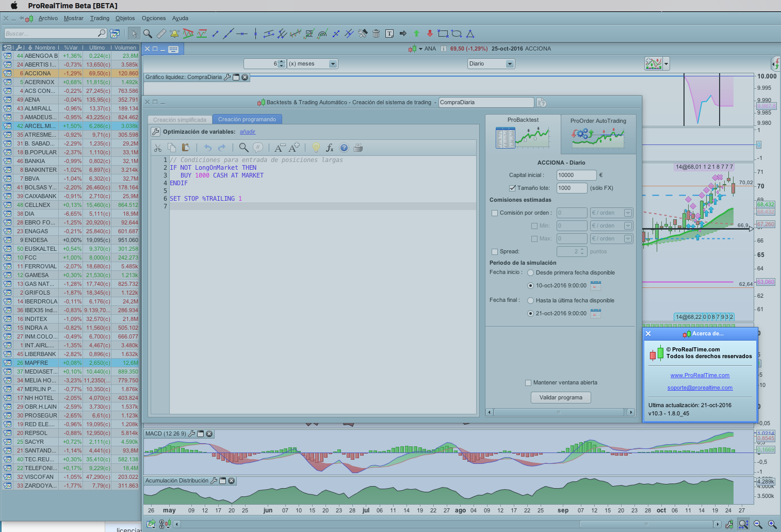The image size is (781, 532).
Task: Open the fx function library icon
Action: [x=330, y=148]
